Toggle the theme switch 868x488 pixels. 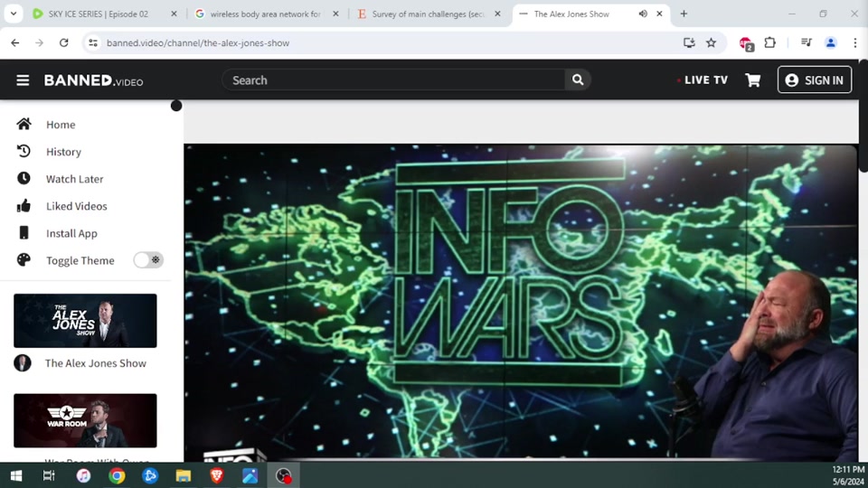tap(148, 260)
